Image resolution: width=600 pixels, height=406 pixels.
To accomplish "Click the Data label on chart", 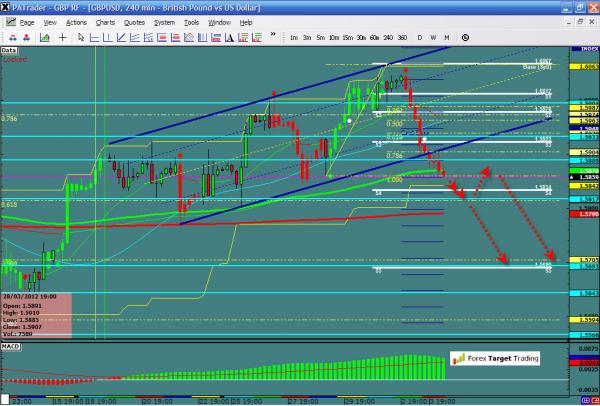I will pos(9,49).
